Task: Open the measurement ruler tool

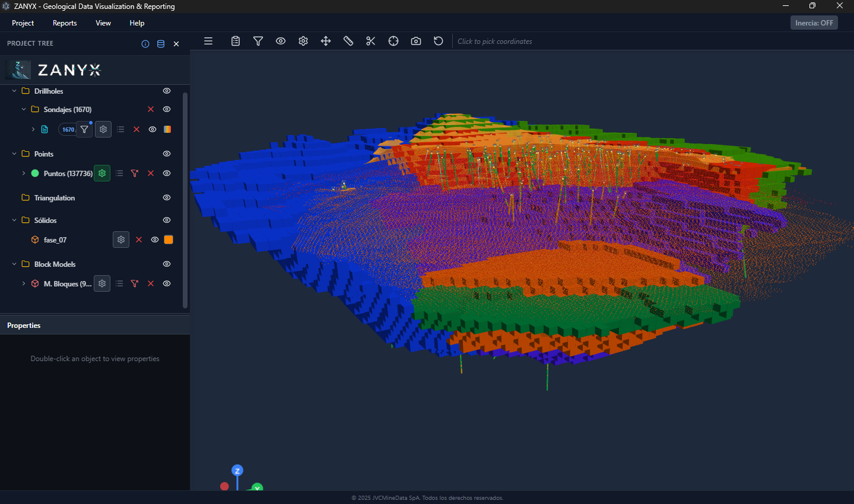Action: coord(348,41)
